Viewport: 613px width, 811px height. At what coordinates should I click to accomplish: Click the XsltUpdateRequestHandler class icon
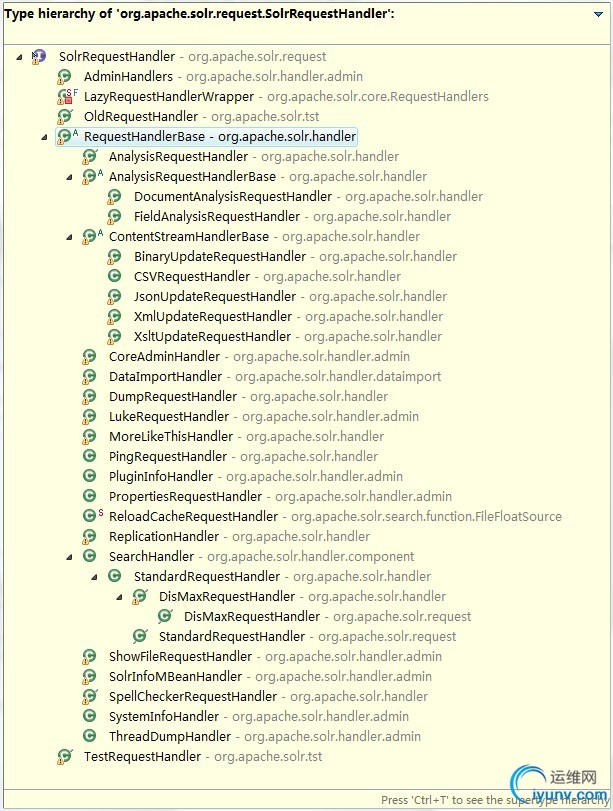pos(114,336)
